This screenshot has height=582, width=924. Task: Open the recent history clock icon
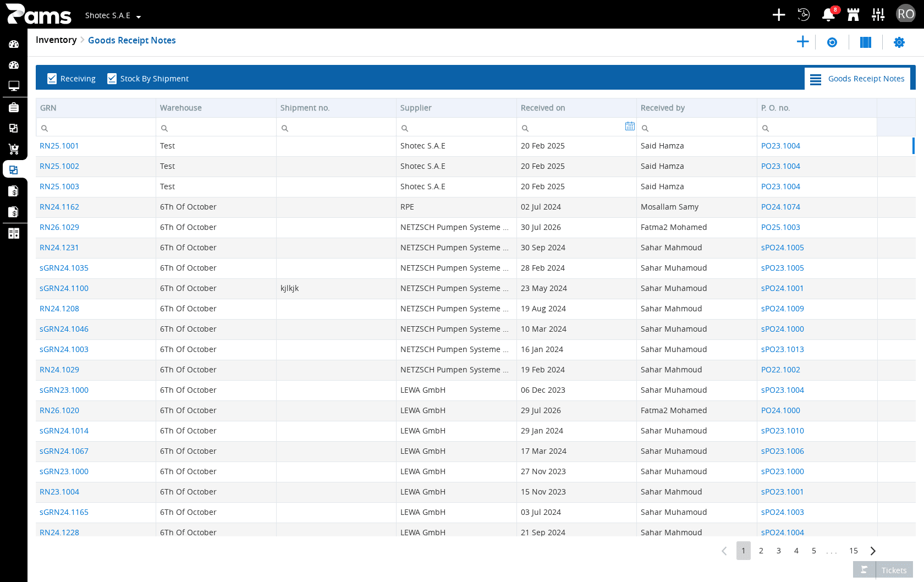pos(804,15)
